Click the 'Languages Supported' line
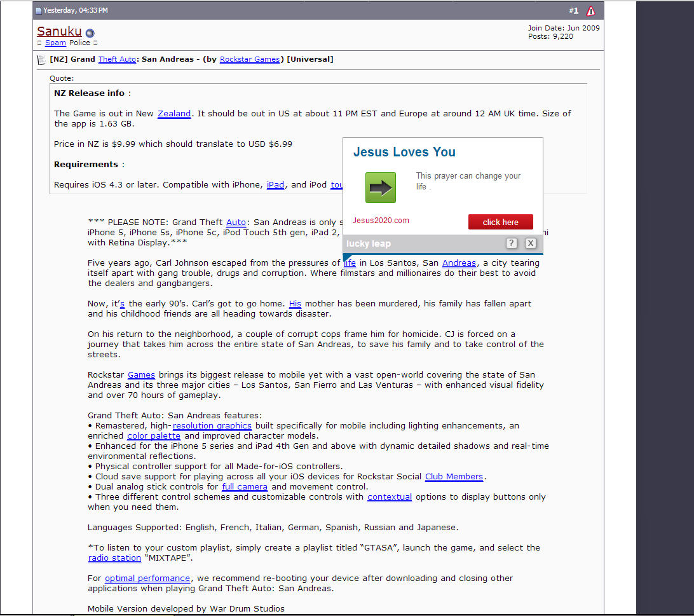The image size is (694, 616). point(273,528)
